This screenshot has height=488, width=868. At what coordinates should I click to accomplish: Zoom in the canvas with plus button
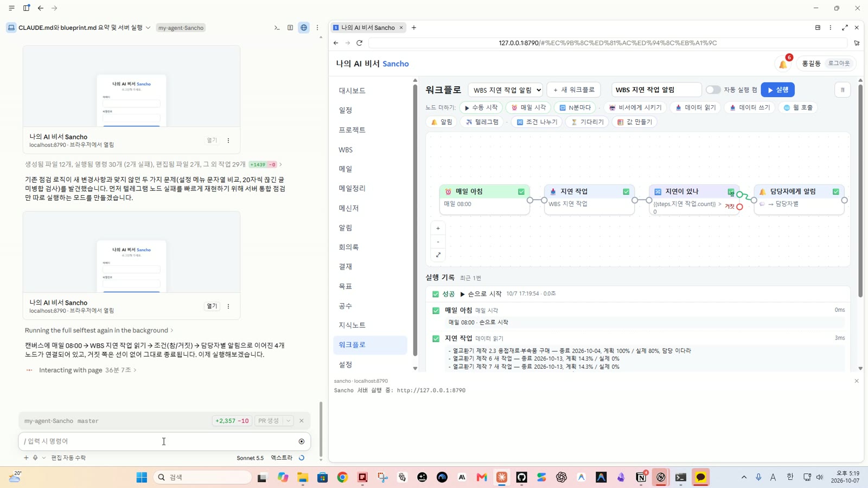[x=438, y=228]
